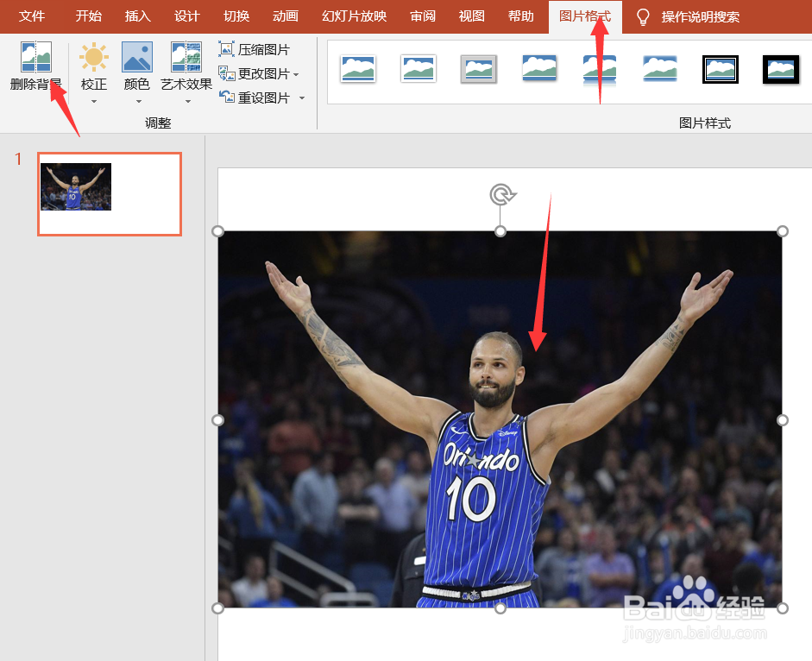This screenshot has height=661, width=812.
Task: Click the bottom-middle resize handle of the picture
Action: [x=500, y=608]
